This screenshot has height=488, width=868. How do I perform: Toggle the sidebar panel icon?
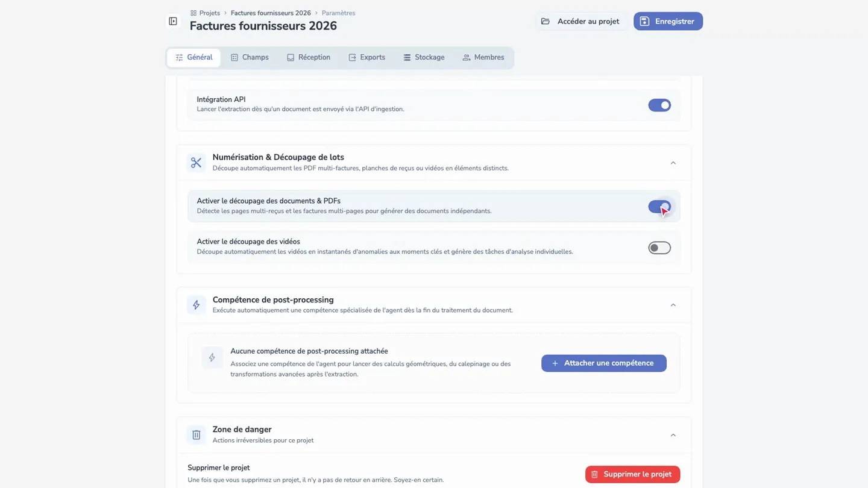(x=173, y=21)
